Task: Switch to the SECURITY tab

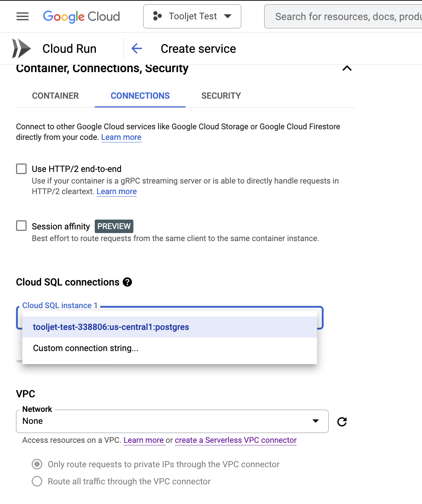Action: tap(221, 96)
